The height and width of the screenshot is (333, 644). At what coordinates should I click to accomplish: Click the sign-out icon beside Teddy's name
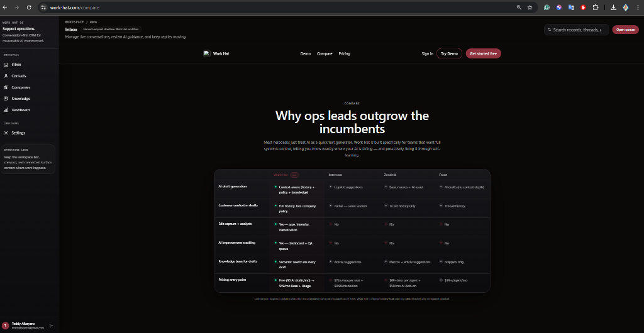coord(51,325)
